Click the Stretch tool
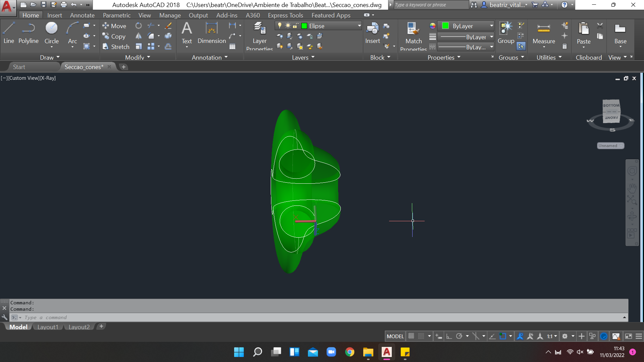This screenshot has height=362, width=644. pos(116,47)
